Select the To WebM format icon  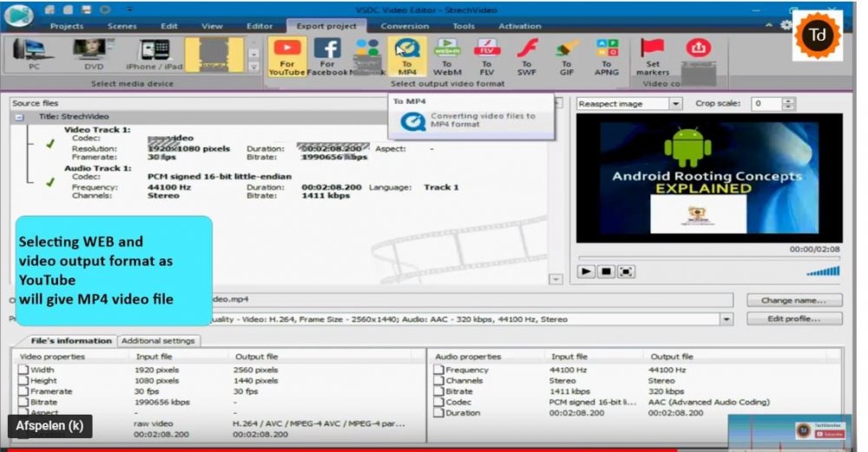click(x=446, y=56)
